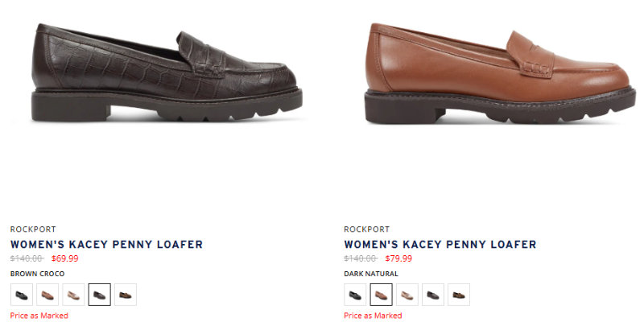Select leopard swatch under the Dark Natural loafer
The height and width of the screenshot is (326, 644).
(459, 295)
